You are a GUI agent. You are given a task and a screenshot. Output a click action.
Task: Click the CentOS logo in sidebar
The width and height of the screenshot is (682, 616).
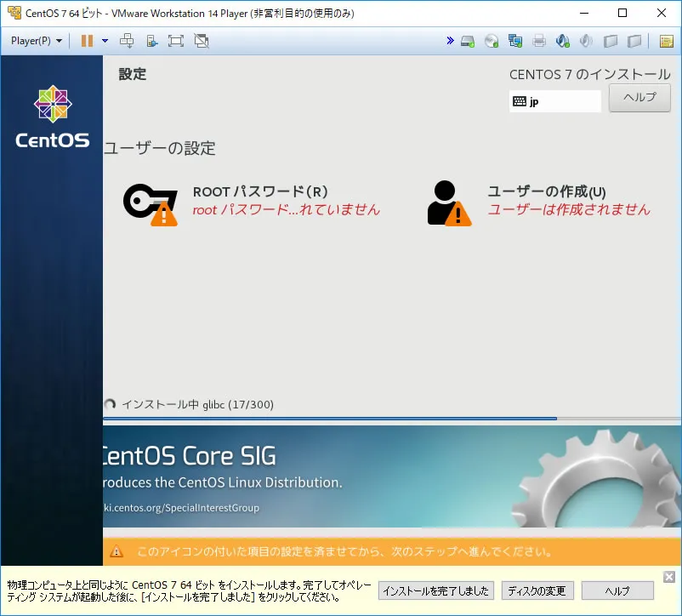point(53,117)
